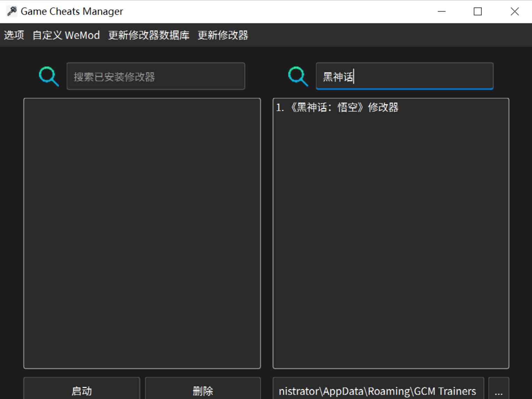Click the Game Cheats Manager app icon

coord(12,11)
